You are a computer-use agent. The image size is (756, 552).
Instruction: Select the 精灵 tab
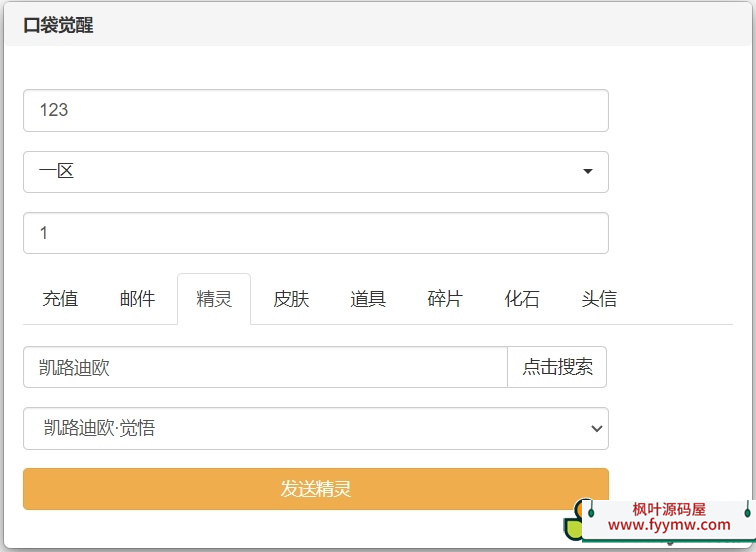point(214,299)
